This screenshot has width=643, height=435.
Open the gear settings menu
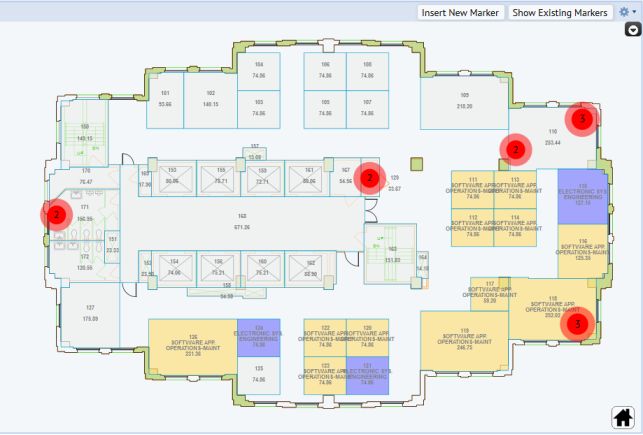click(626, 12)
